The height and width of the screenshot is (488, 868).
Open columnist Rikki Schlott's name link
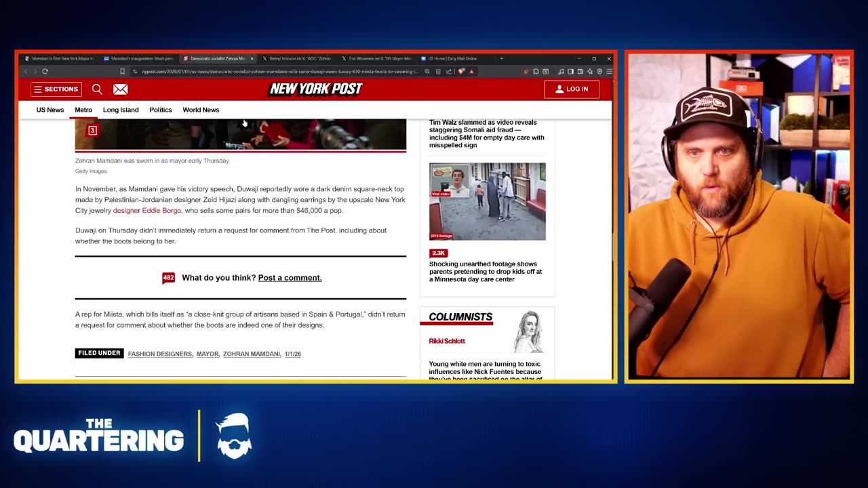(447, 341)
